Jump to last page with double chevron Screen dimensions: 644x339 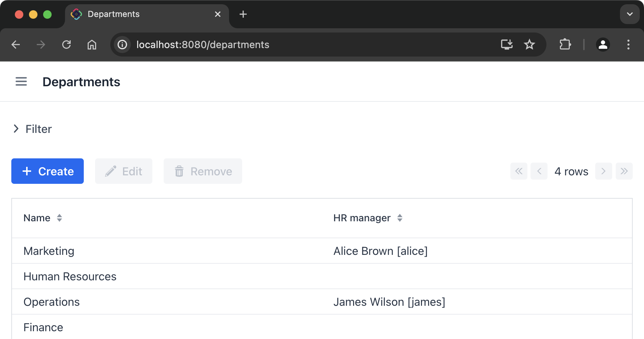tap(624, 171)
